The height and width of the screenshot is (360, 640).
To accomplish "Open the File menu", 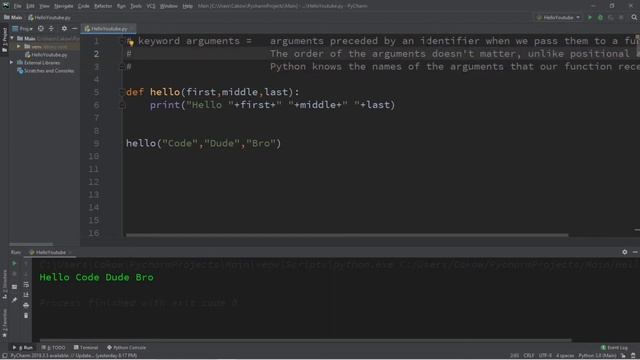I will click(x=18, y=6).
